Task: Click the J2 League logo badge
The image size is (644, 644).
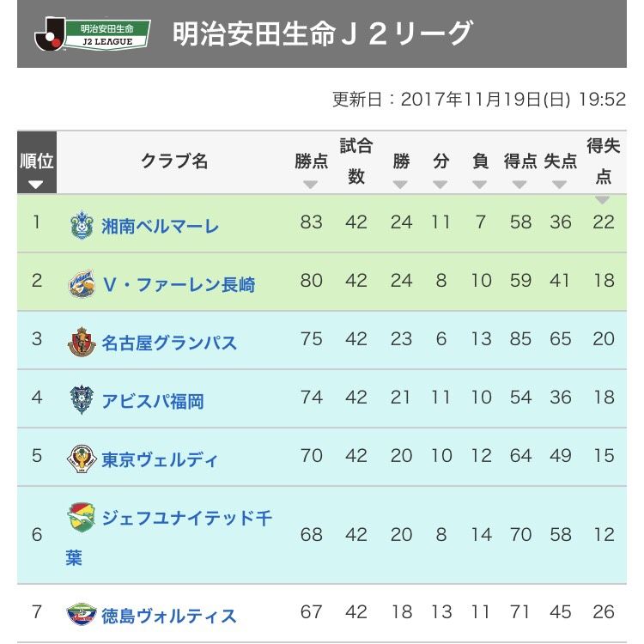Action: click(x=93, y=34)
